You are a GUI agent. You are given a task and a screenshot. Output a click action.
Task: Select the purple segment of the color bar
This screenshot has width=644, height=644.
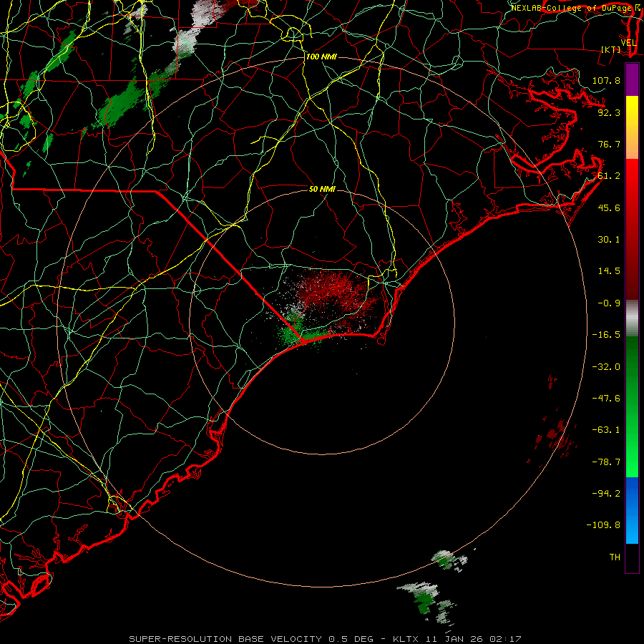pyautogui.click(x=632, y=79)
